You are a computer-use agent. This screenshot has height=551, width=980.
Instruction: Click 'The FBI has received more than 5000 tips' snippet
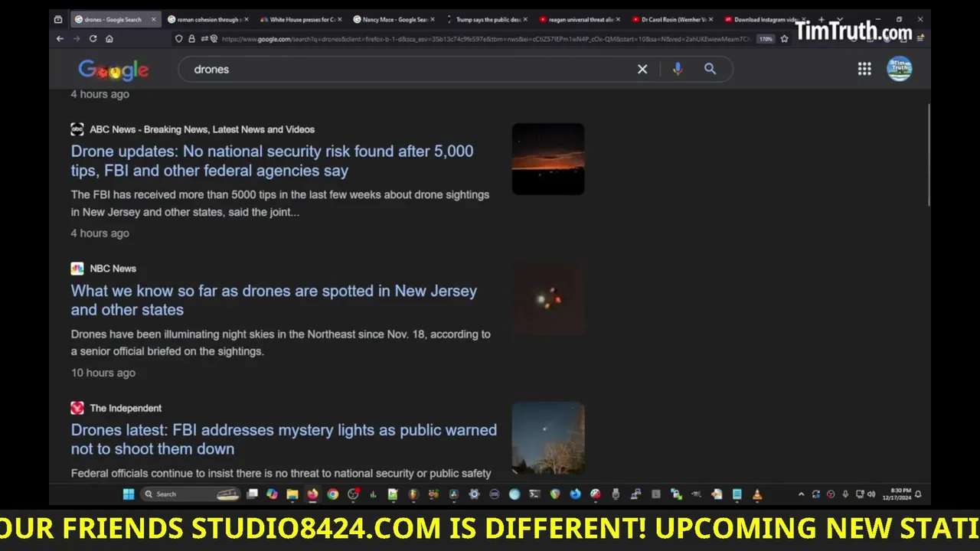[280, 204]
